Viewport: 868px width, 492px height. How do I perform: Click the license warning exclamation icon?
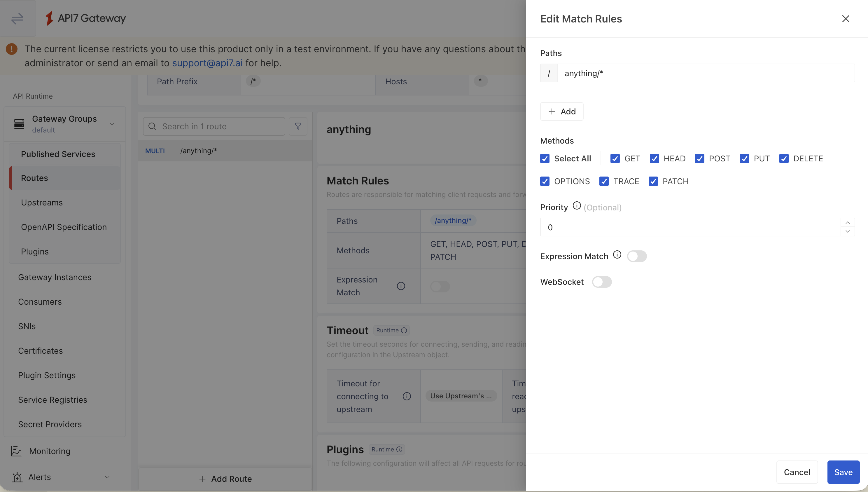11,49
